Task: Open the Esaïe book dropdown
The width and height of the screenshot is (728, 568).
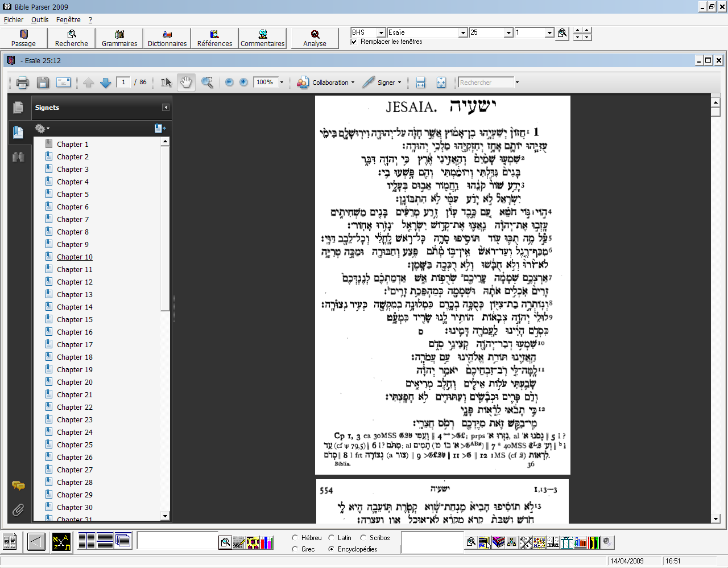Action: pos(463,33)
